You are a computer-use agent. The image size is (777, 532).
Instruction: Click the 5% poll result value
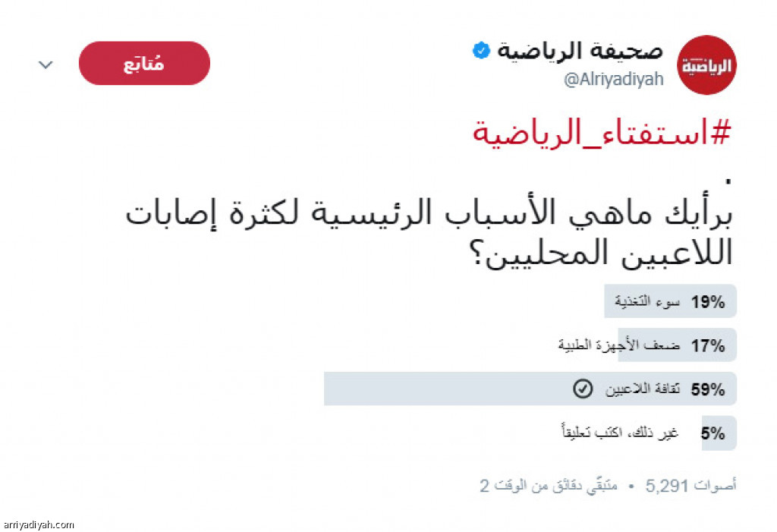coord(713,433)
